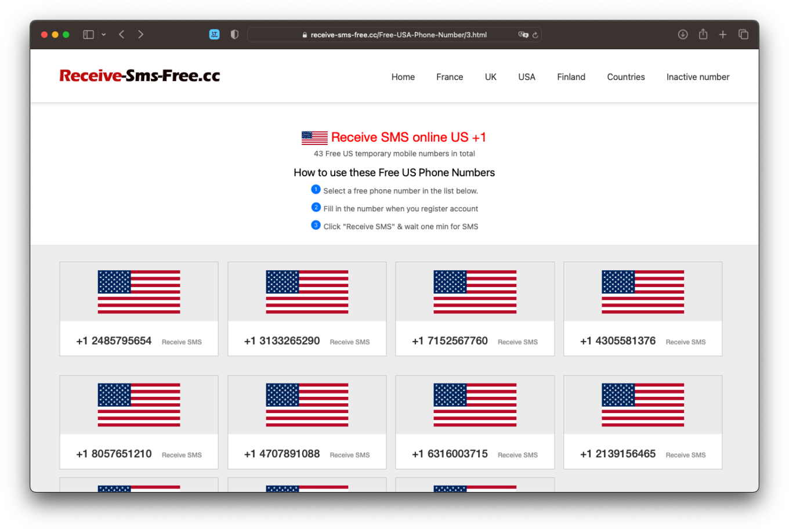
Task: Select phone number +1 7152567760
Action: 450,341
